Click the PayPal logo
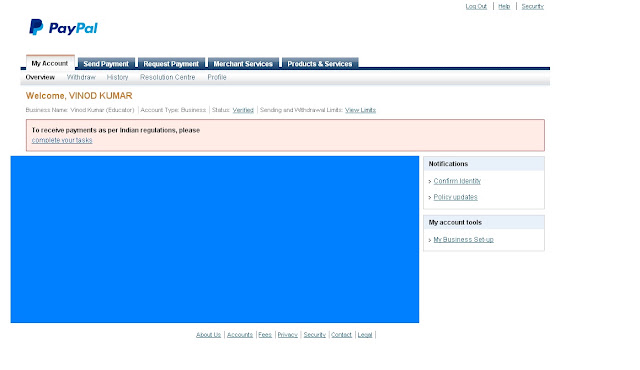Viewport: 640px width, 370px height. (x=63, y=27)
